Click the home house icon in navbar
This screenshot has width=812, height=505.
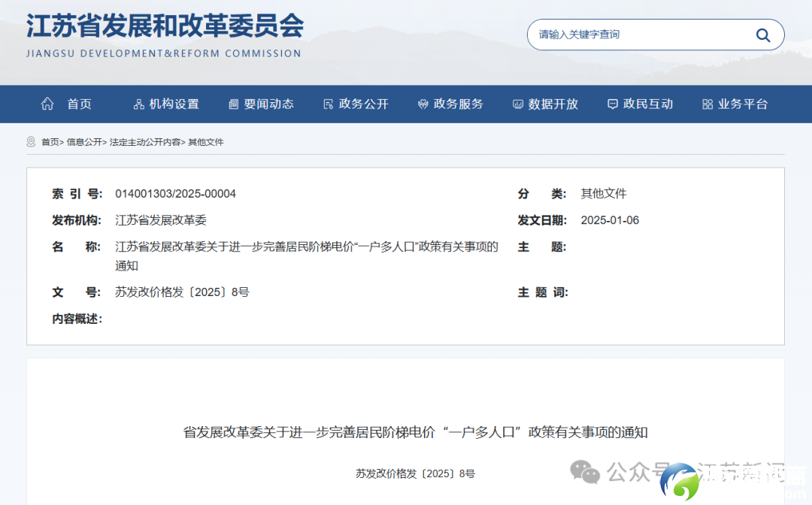(x=47, y=104)
